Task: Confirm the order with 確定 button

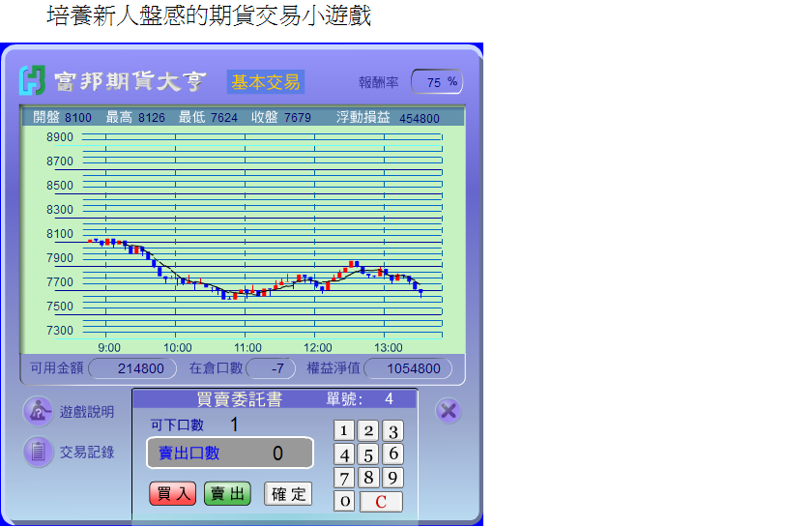Action: pyautogui.click(x=288, y=493)
